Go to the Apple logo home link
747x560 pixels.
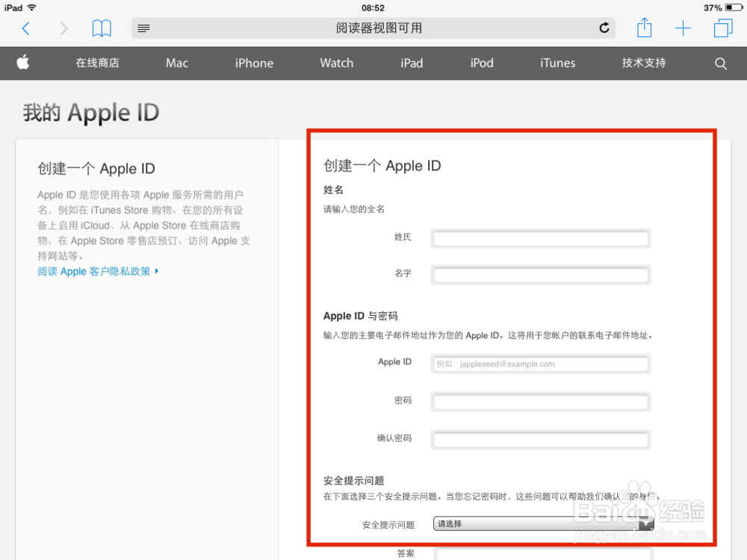tap(23, 63)
